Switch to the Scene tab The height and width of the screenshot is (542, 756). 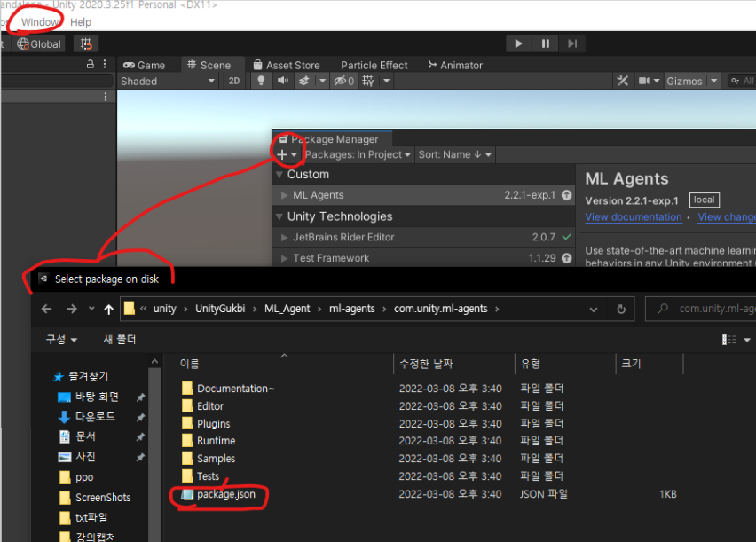(209, 65)
